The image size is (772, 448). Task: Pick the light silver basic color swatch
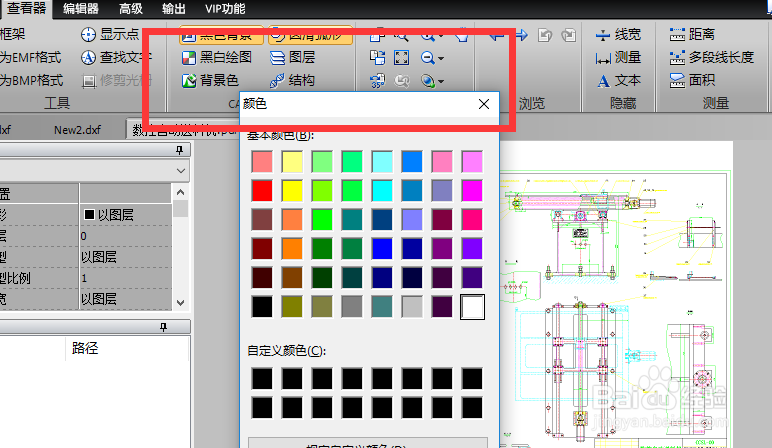click(412, 307)
